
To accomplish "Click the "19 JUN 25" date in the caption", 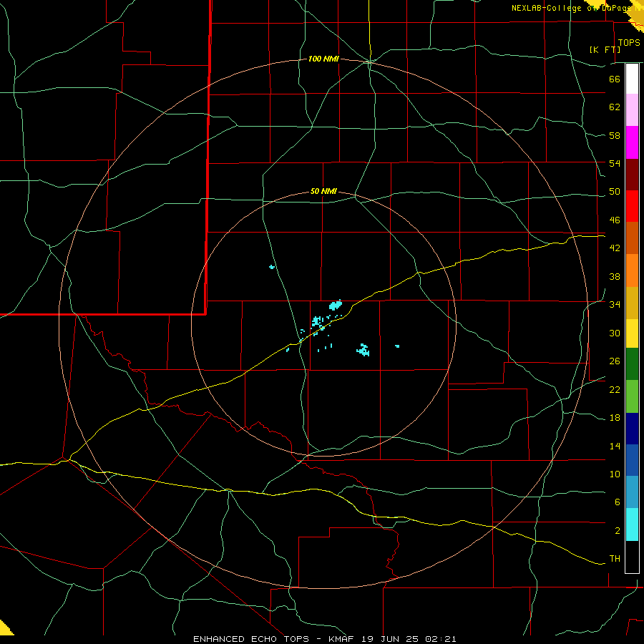I will (x=390, y=639).
